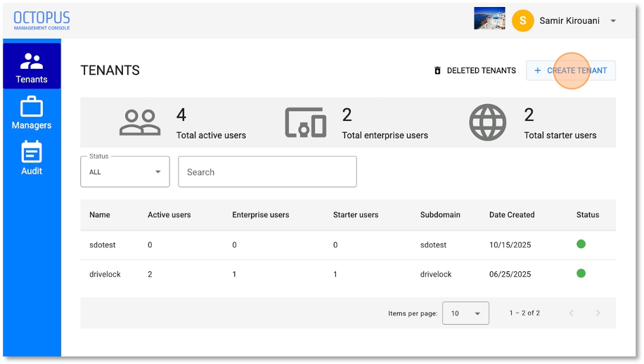Click the sdotest subdomain cell
The width and height of the screenshot is (644, 364).
[x=433, y=245]
